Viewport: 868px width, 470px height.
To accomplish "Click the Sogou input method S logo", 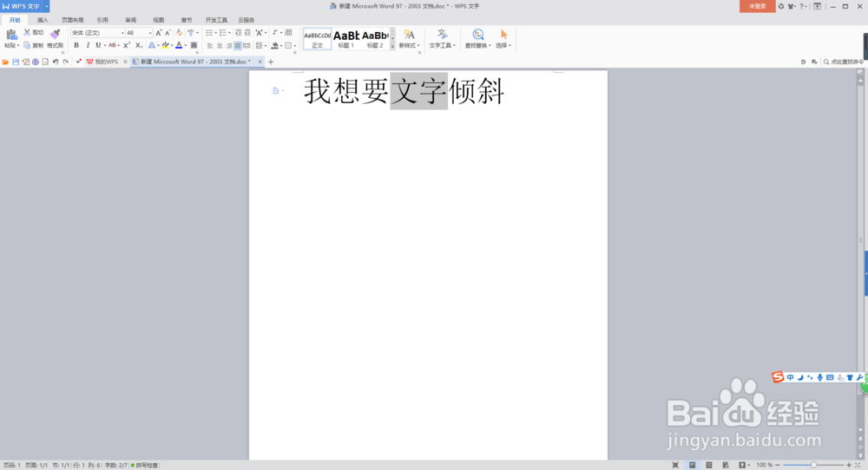I will click(778, 377).
